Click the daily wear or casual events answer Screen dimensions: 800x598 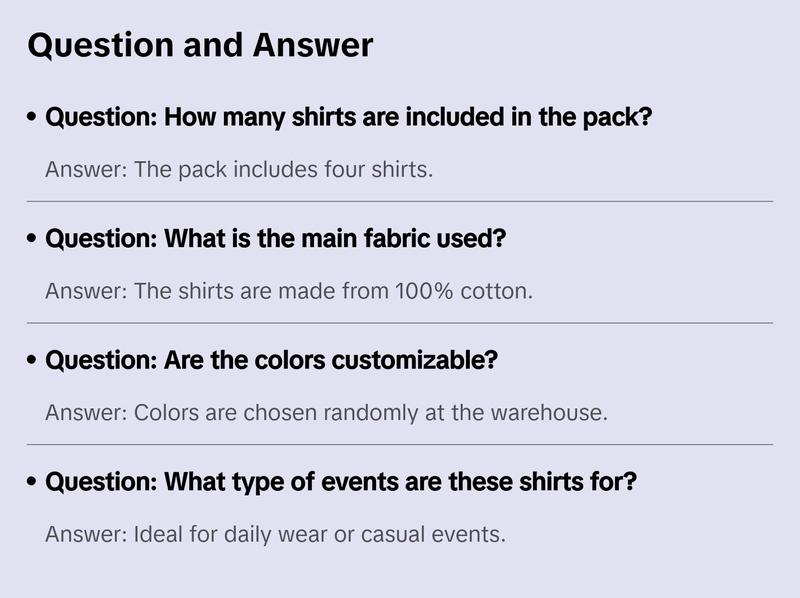coord(275,535)
